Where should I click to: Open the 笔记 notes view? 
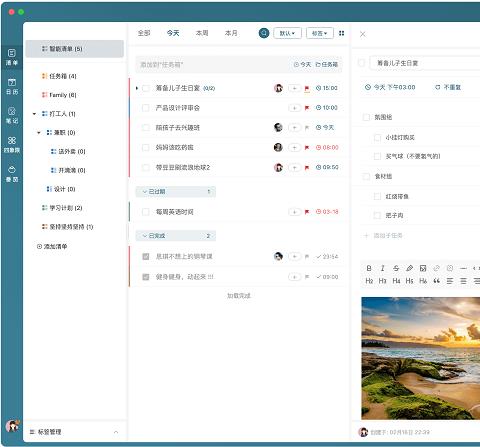pyautogui.click(x=12, y=115)
